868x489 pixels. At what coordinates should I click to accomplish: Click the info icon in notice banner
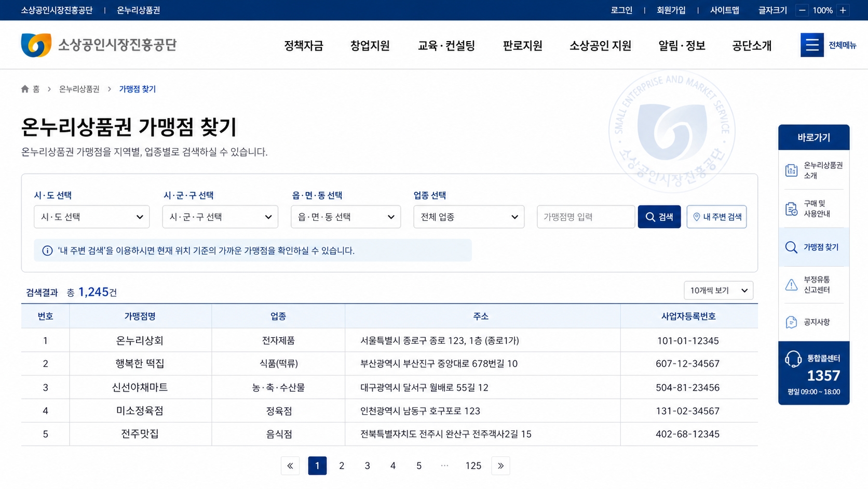point(47,251)
